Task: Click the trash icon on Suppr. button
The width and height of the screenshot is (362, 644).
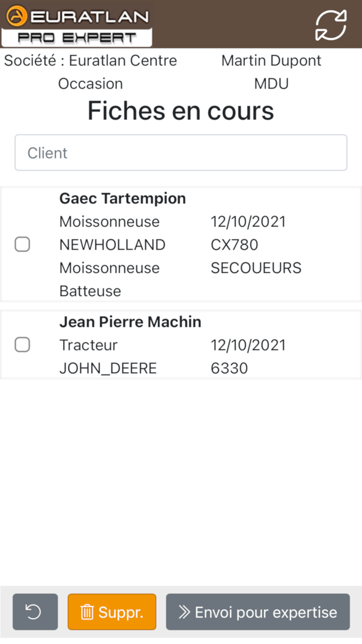Action: point(87,612)
